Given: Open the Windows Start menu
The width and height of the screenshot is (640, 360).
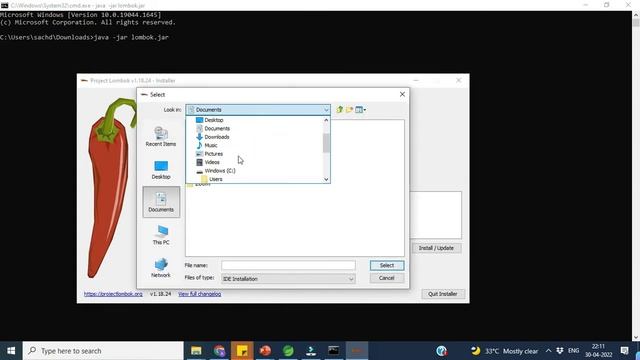Looking at the screenshot, I should (11, 351).
